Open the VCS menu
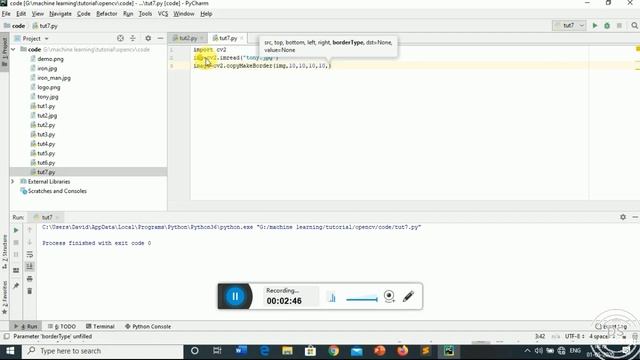The height and width of the screenshot is (360, 640). pyautogui.click(x=163, y=13)
